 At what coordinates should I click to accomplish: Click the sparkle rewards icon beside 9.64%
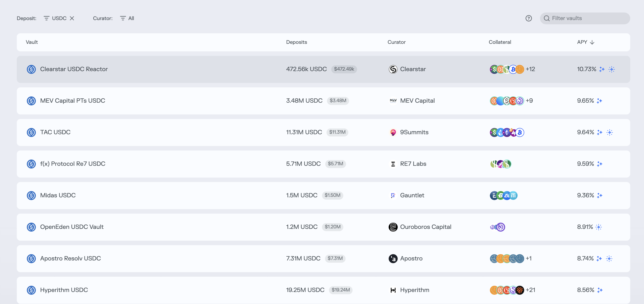click(600, 132)
